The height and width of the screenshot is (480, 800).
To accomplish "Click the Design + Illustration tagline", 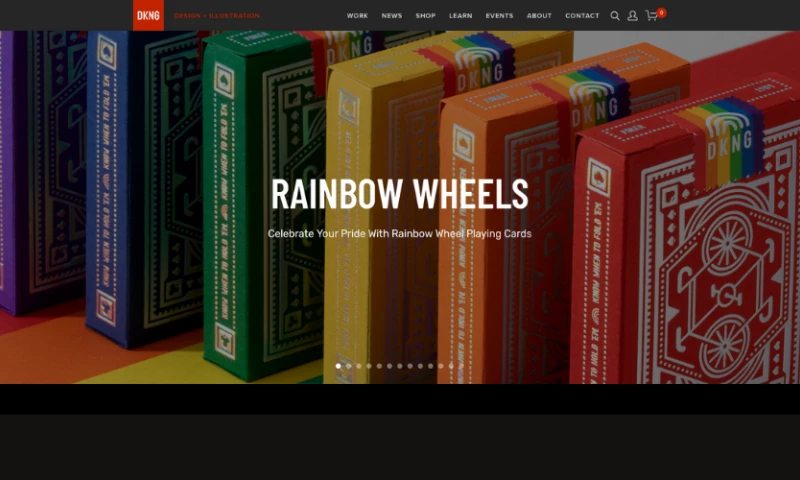I will [x=217, y=16].
